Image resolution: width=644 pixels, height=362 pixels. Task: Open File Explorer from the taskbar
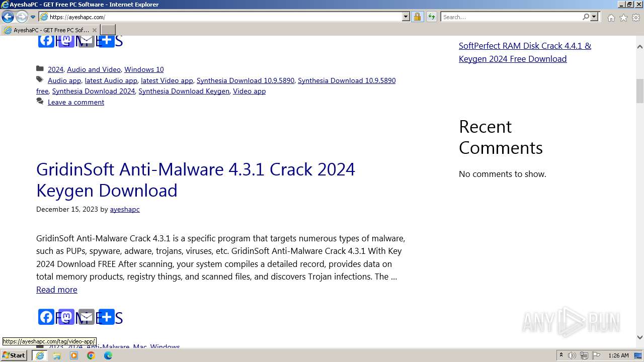click(x=57, y=355)
